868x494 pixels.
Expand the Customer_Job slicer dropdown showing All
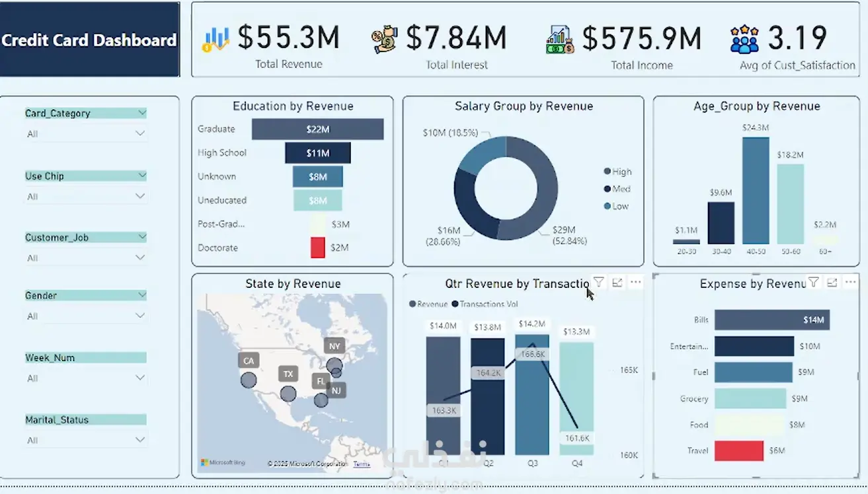85,258
